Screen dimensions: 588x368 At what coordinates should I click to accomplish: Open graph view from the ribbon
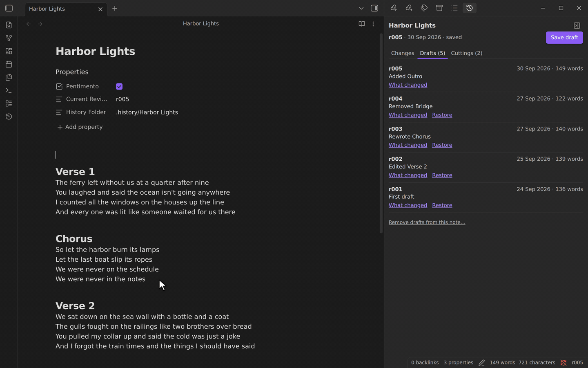point(9,38)
